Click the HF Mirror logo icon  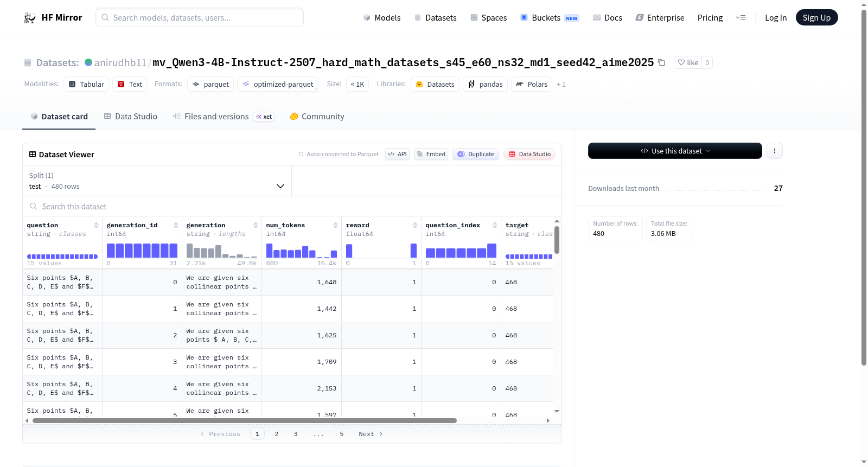pos(29,18)
